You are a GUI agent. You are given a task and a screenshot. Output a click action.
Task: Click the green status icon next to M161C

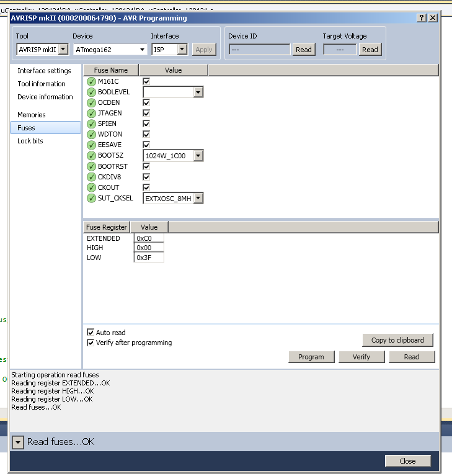(x=91, y=82)
